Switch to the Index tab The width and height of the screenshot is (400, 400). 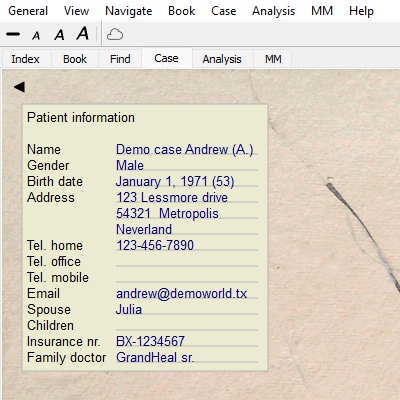[x=26, y=59]
